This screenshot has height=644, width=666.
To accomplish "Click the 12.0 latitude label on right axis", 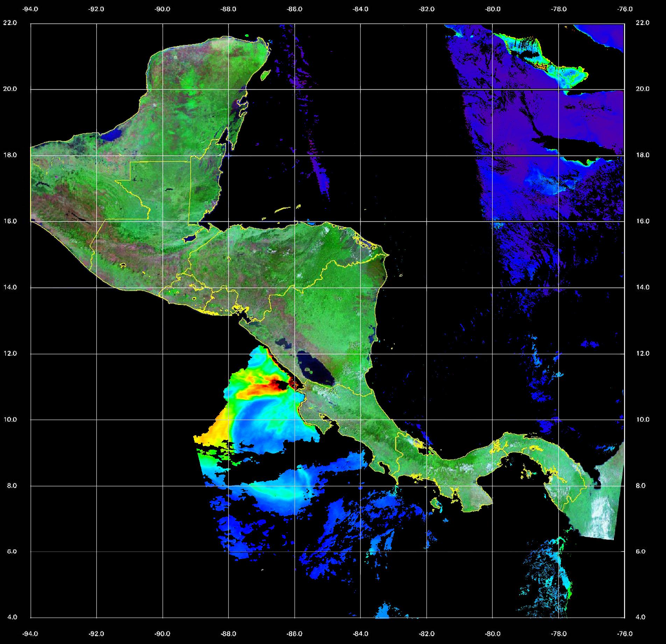I will [x=642, y=353].
